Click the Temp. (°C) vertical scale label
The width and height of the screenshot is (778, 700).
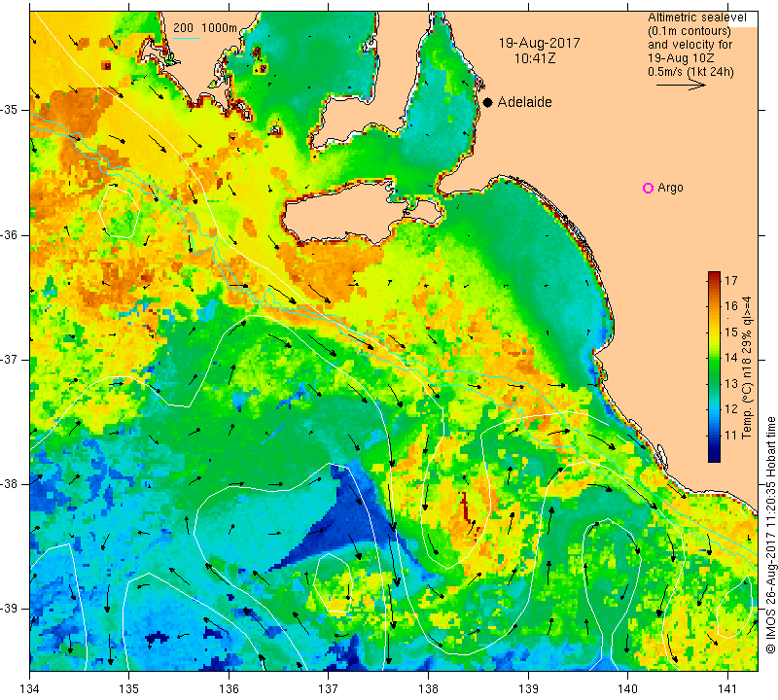747,367
